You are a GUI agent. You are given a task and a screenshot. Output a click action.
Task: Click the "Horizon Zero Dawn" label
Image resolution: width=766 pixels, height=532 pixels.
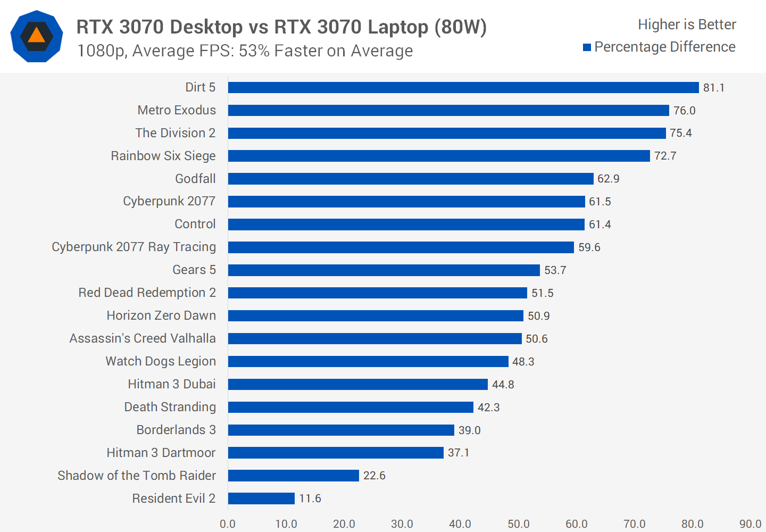click(x=161, y=315)
